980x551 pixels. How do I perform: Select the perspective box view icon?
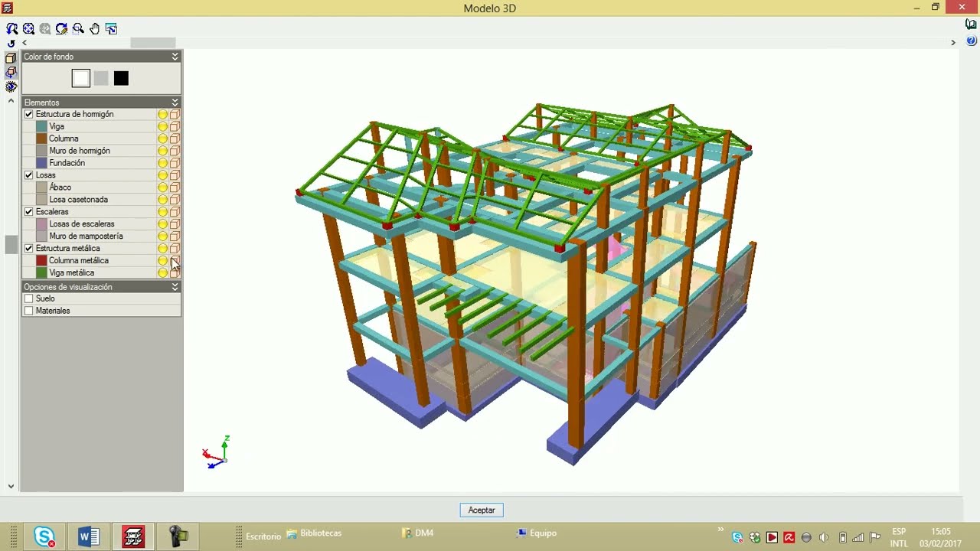11,57
